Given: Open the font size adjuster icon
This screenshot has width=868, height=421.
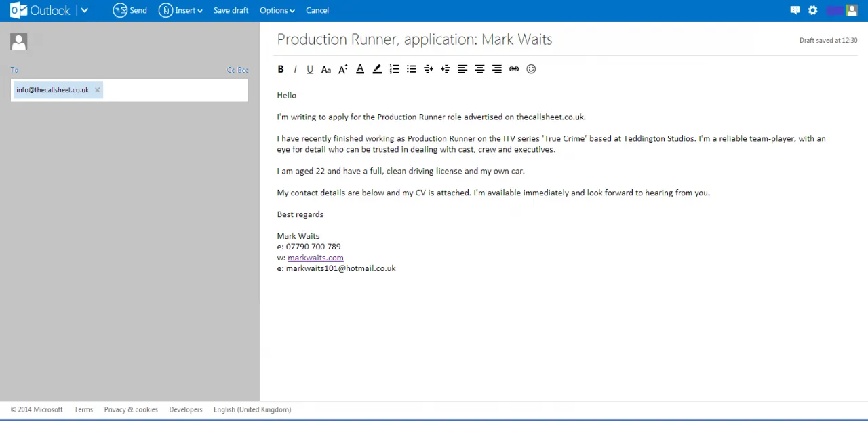Looking at the screenshot, I should 342,68.
